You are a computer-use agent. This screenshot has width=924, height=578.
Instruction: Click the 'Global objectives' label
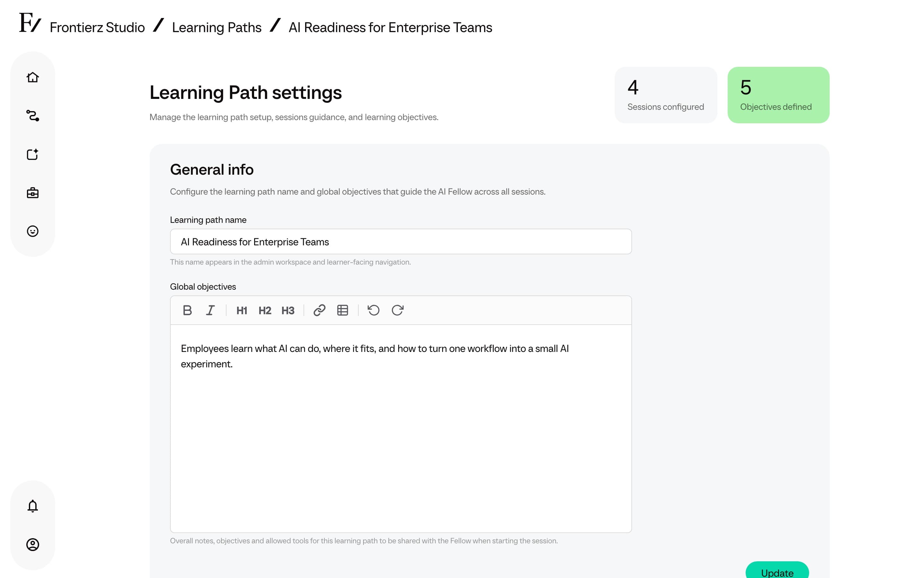point(203,287)
